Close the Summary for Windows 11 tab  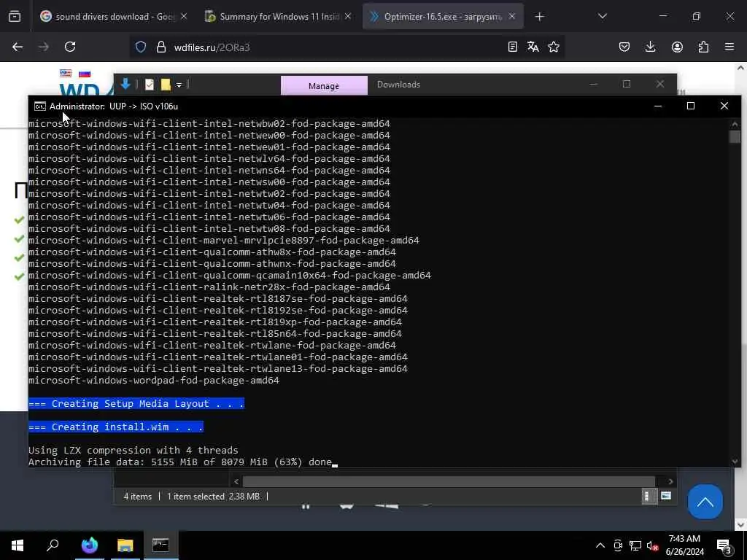point(348,17)
